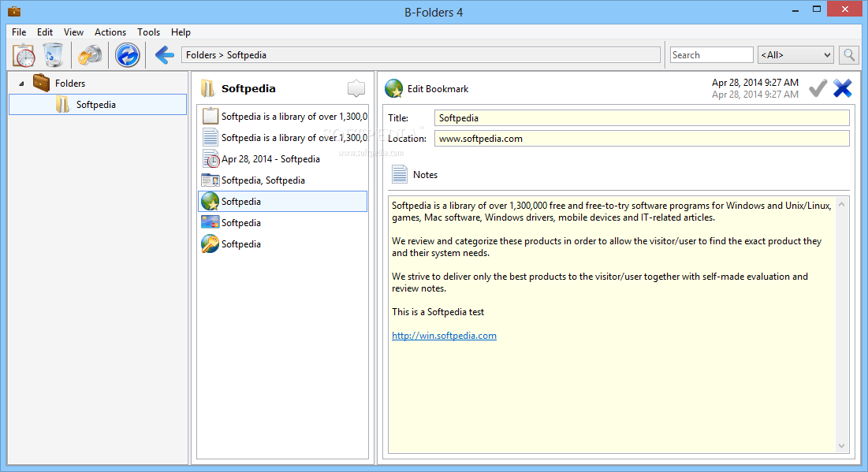Click the Title field containing Softpedia
The height and width of the screenshot is (472, 868).
[642, 118]
